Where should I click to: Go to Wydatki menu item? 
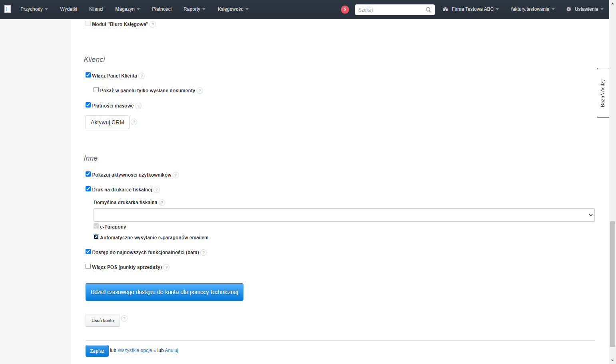pos(68,9)
